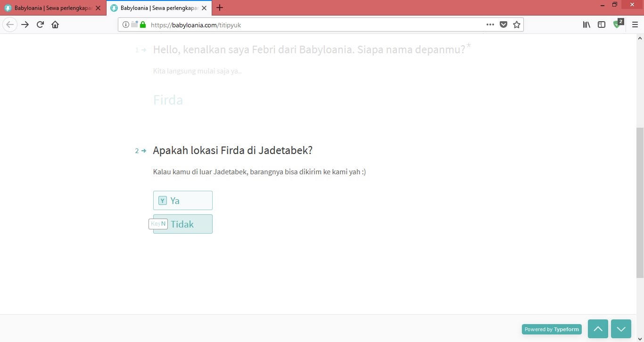Viewport: 644px width, 342px height.
Task: Go to next question with down chevron
Action: click(621, 329)
